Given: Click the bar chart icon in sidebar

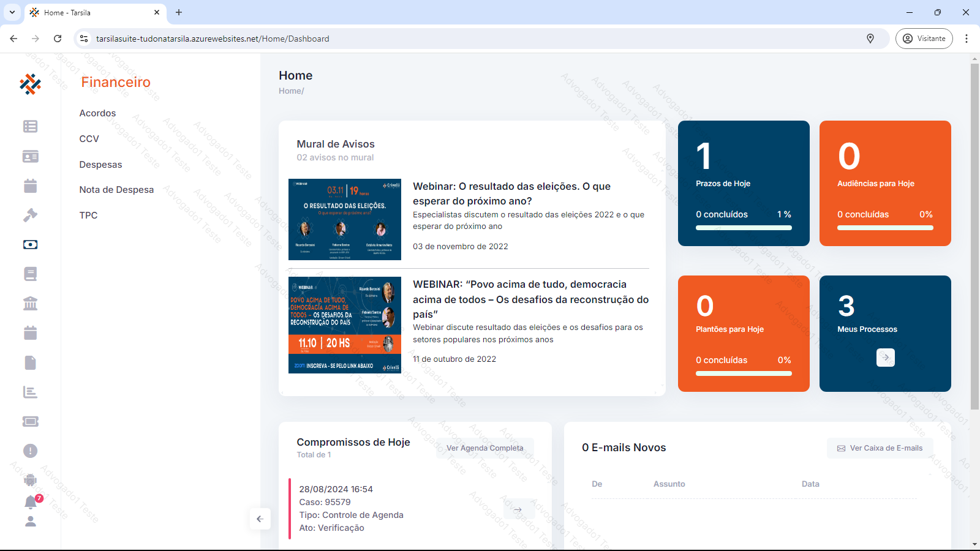Looking at the screenshot, I should tap(30, 392).
